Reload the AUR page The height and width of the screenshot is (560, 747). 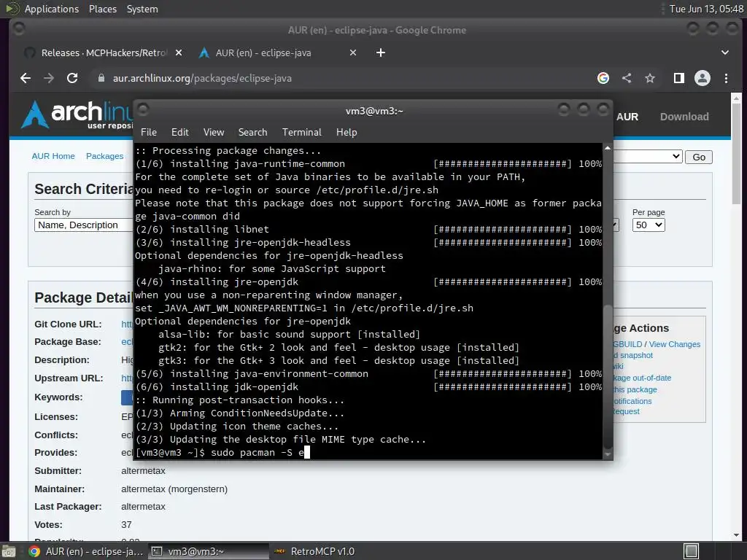pos(72,78)
